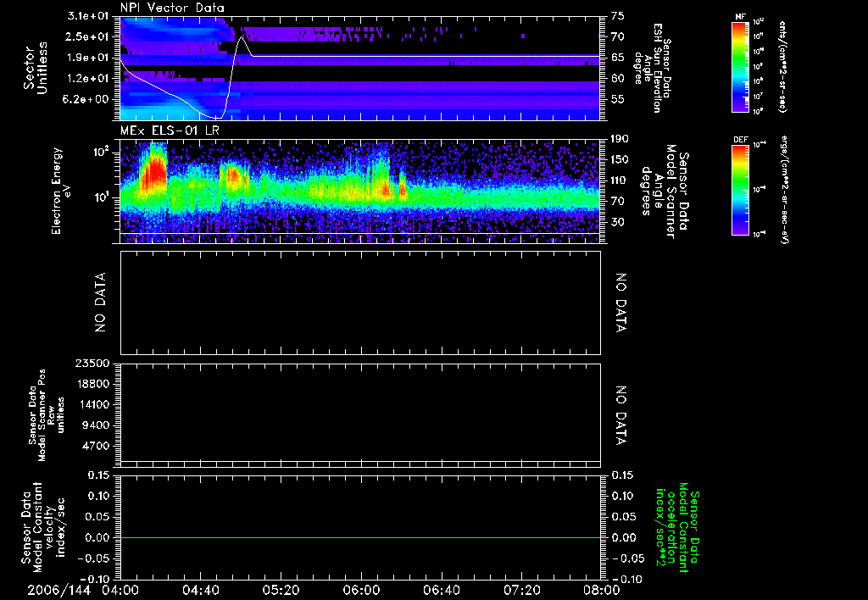Click the 06:40 time axis label

[441, 589]
